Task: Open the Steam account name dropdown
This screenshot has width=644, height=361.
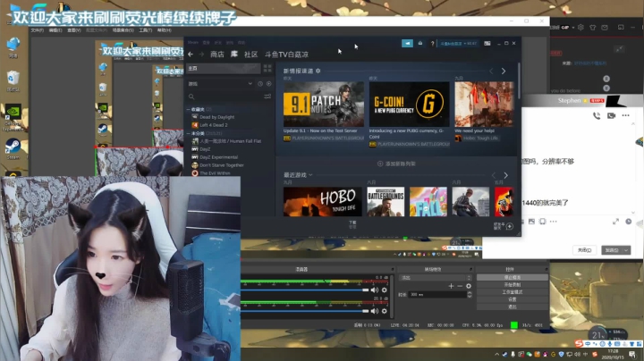Action: point(459,43)
